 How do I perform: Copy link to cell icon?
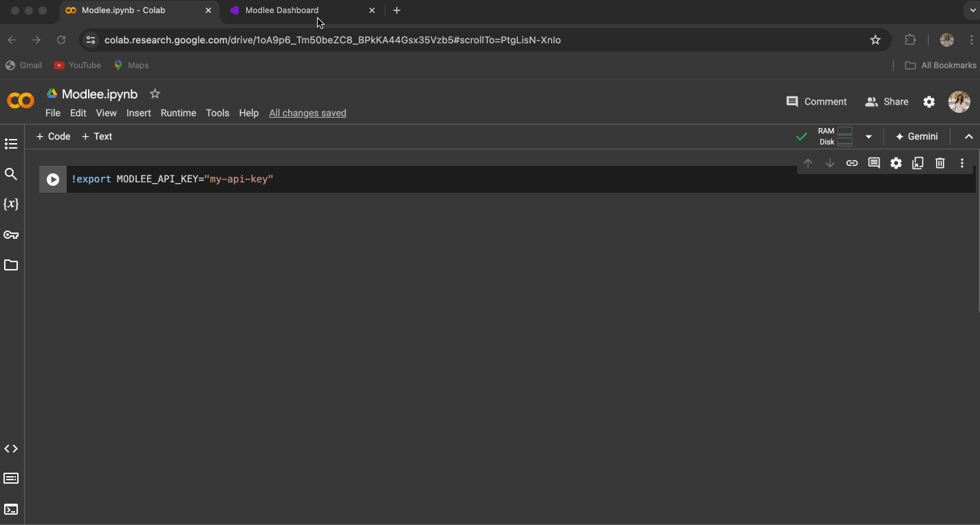[852, 163]
